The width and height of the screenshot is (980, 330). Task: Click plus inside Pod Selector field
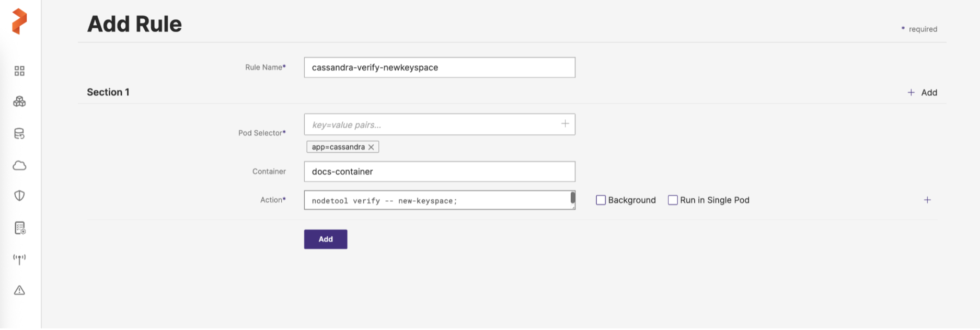[x=565, y=124]
